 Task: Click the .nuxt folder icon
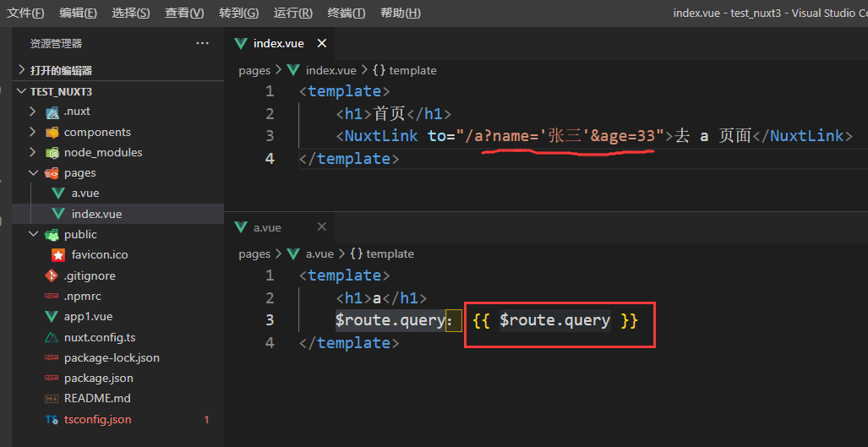(x=52, y=112)
